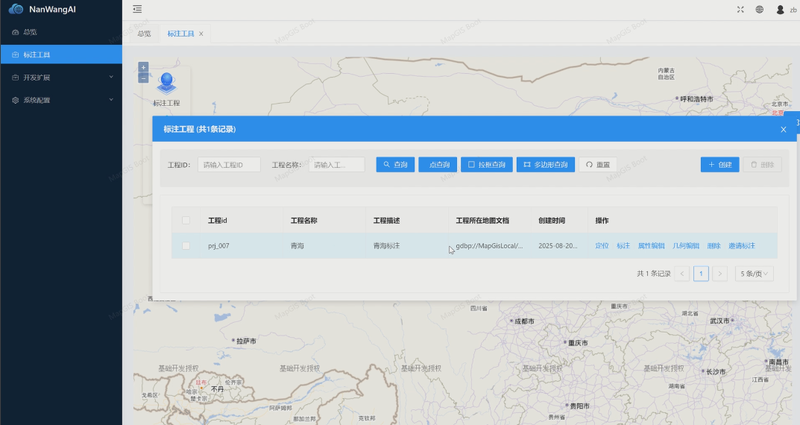The width and height of the screenshot is (800, 425).
Task: Zoom out the map with minus button
Action: coord(144,78)
